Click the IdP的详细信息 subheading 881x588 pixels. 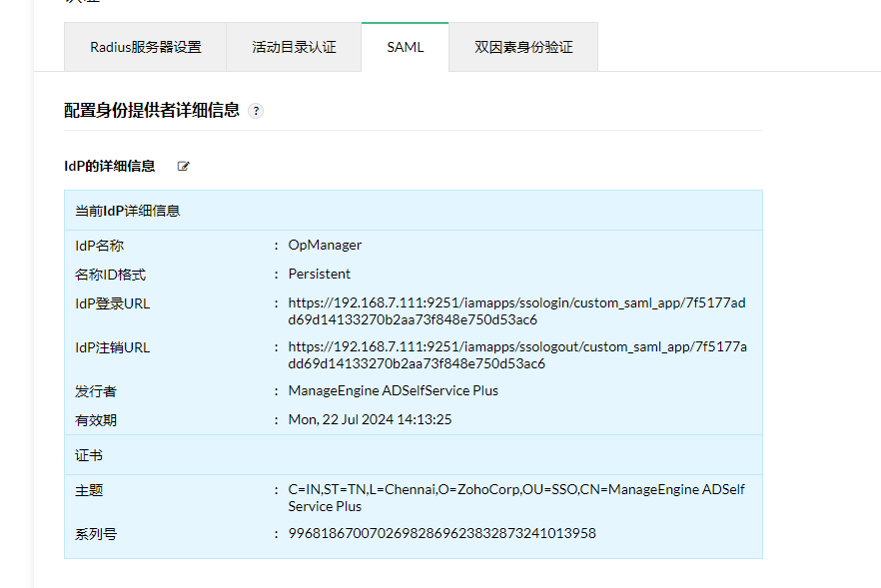click(x=110, y=167)
